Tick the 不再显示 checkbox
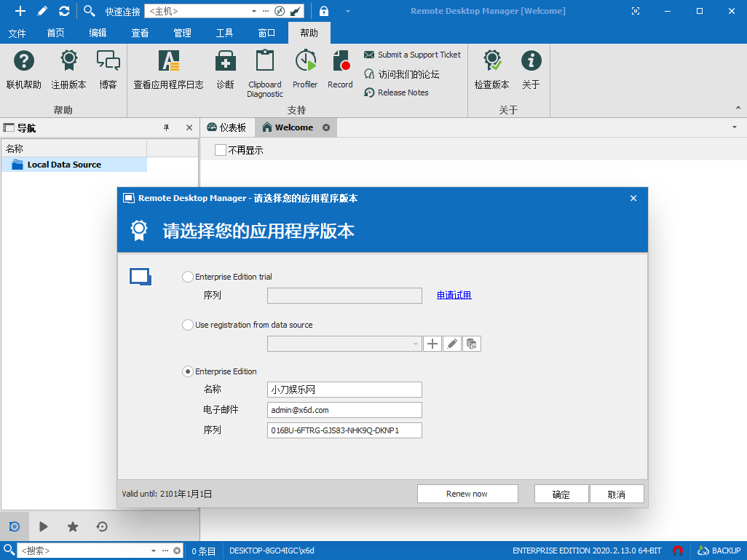Viewport: 747px width, 560px height. click(x=221, y=150)
